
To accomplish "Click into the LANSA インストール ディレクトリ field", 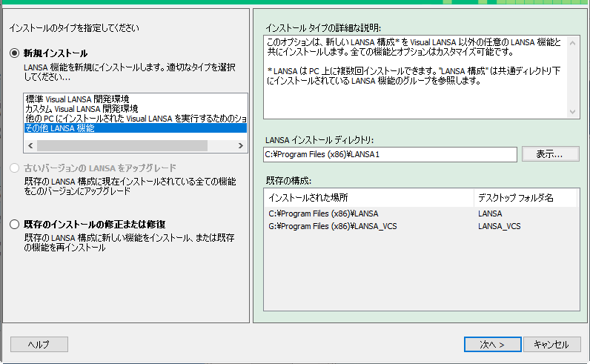I will (x=390, y=154).
